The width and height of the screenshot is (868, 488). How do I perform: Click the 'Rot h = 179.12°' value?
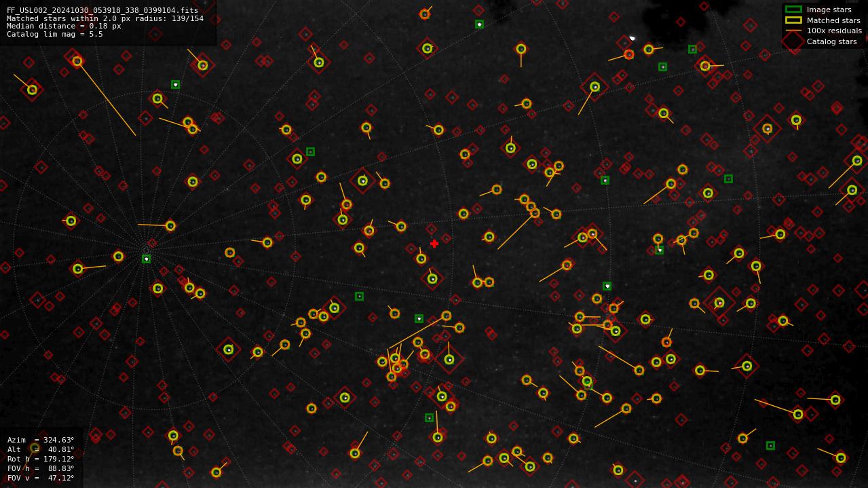coord(41,459)
